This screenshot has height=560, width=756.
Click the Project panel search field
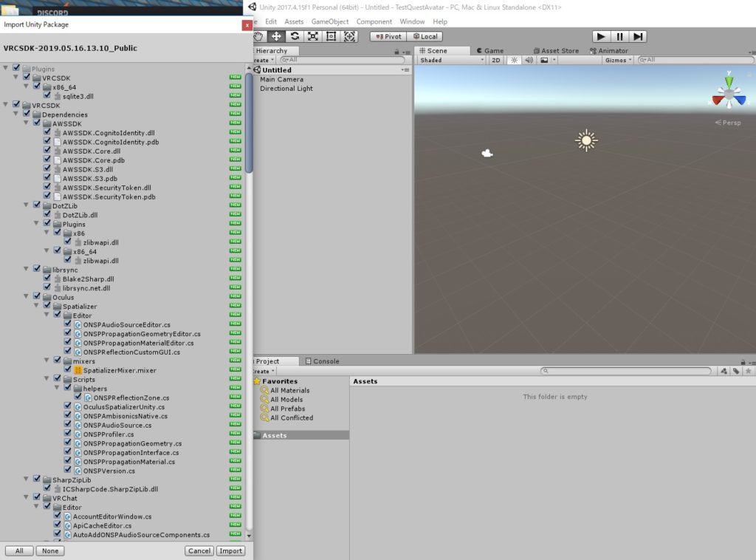click(628, 371)
